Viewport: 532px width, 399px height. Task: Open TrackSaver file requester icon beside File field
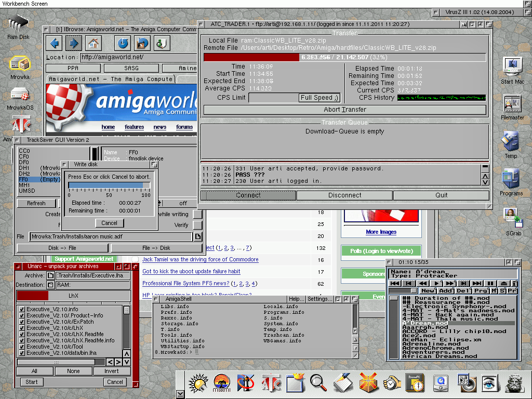tap(198, 236)
